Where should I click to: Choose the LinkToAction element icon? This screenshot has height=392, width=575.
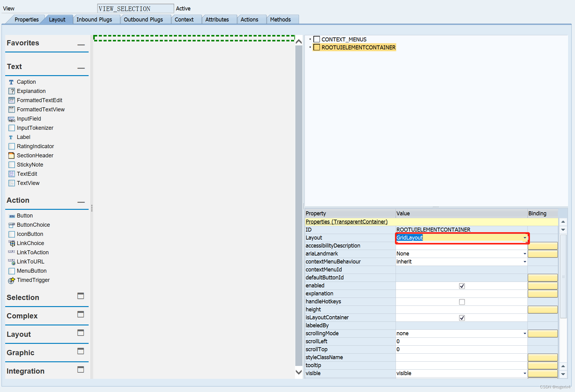coord(11,252)
